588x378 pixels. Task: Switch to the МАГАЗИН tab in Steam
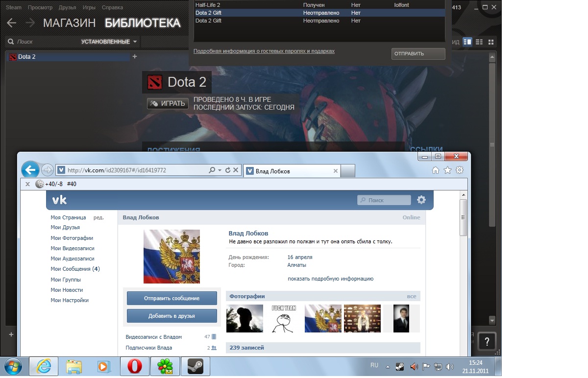(x=71, y=23)
